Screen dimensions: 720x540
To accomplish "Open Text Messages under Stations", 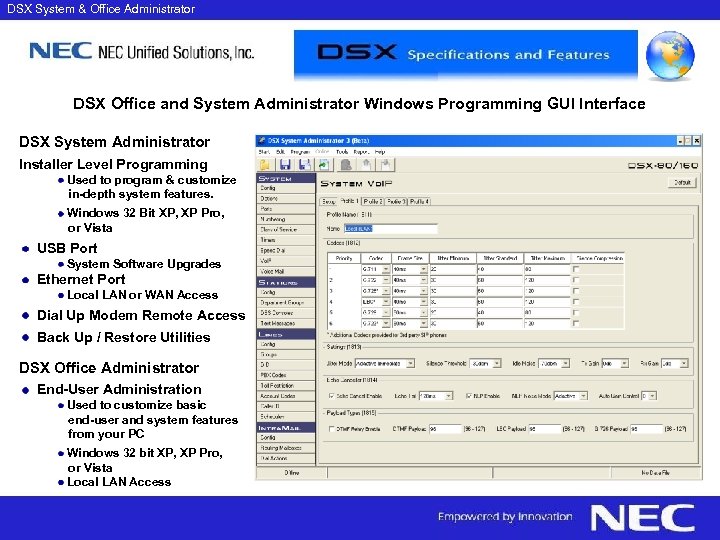I will (x=286, y=323).
